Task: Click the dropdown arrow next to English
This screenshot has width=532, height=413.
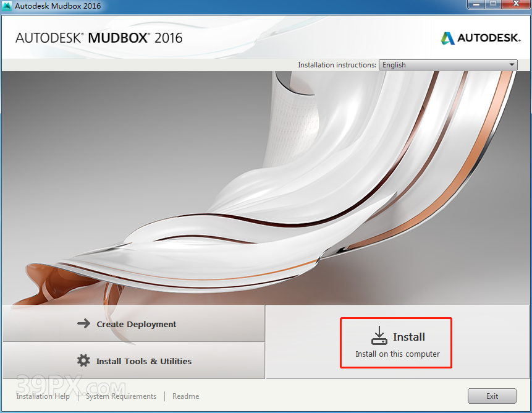Action: tap(512, 65)
